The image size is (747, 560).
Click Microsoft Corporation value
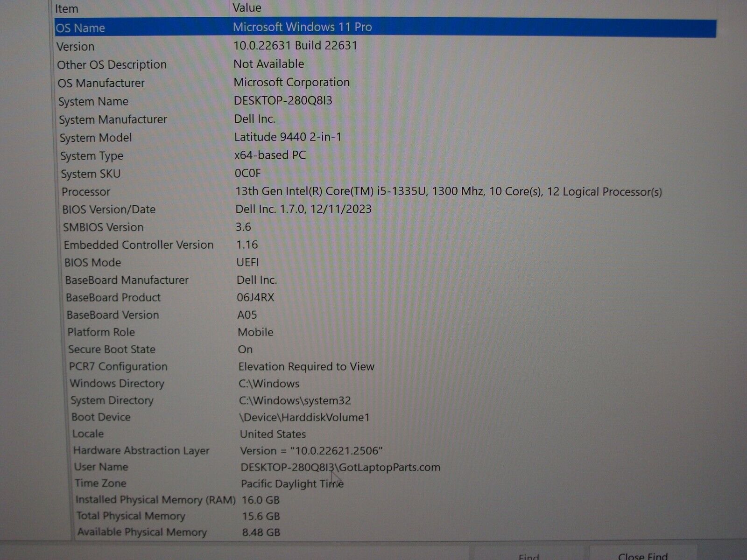292,82
